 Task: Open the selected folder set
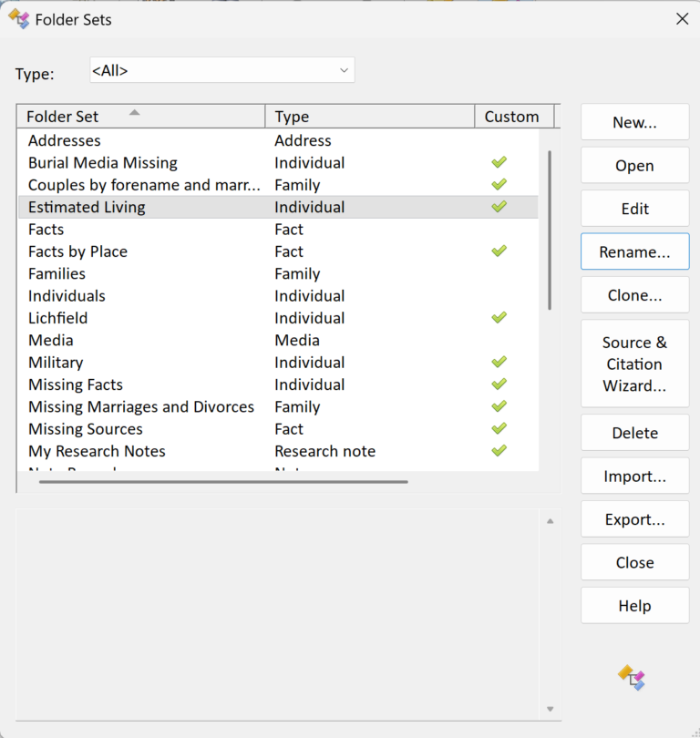coord(634,165)
